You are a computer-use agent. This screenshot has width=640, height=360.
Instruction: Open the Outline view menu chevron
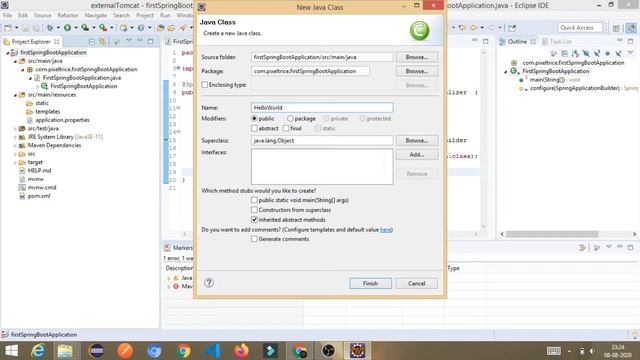pyautogui.click(x=631, y=53)
